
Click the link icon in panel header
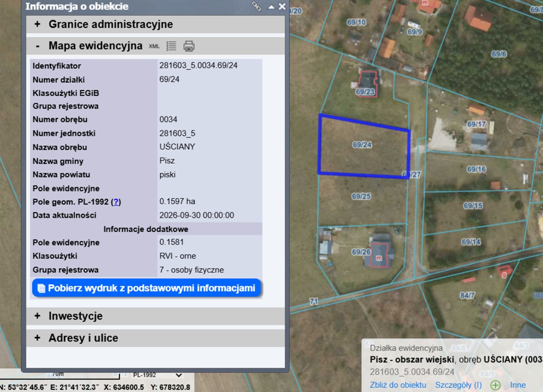tap(256, 6)
